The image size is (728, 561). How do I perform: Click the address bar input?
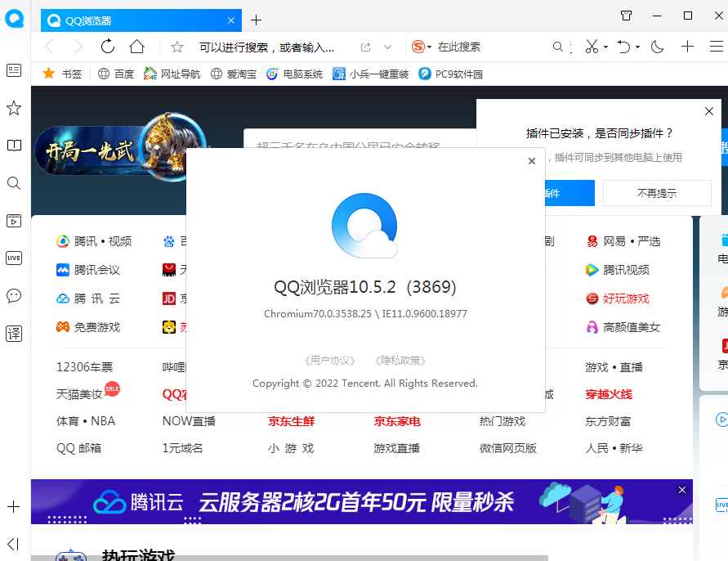tap(267, 47)
